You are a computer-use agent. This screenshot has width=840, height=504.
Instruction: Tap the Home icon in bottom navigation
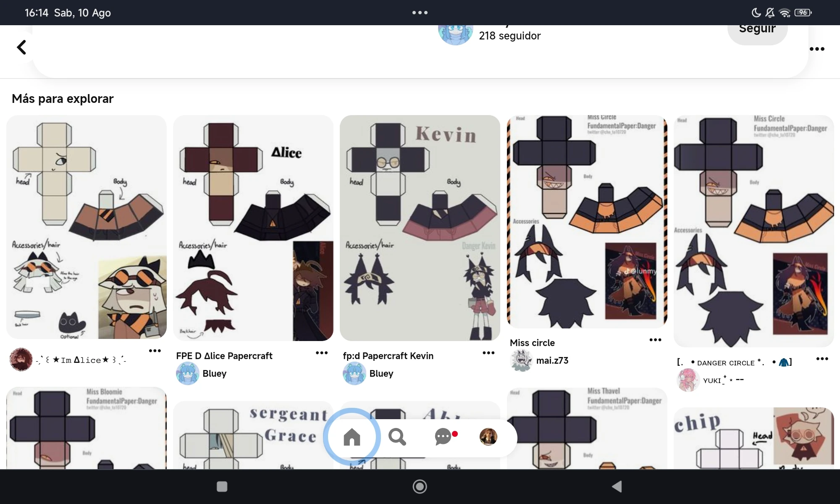click(352, 437)
